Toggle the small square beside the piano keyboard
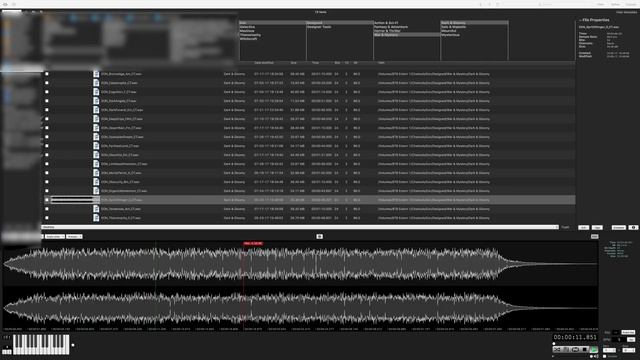The height and width of the screenshot is (360, 640). click(73, 345)
